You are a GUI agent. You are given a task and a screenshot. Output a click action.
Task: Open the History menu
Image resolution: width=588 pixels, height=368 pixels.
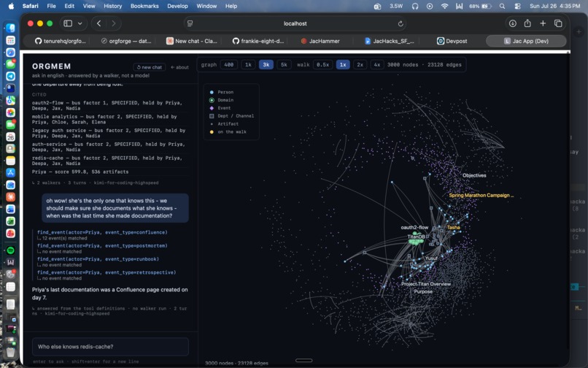(x=112, y=6)
